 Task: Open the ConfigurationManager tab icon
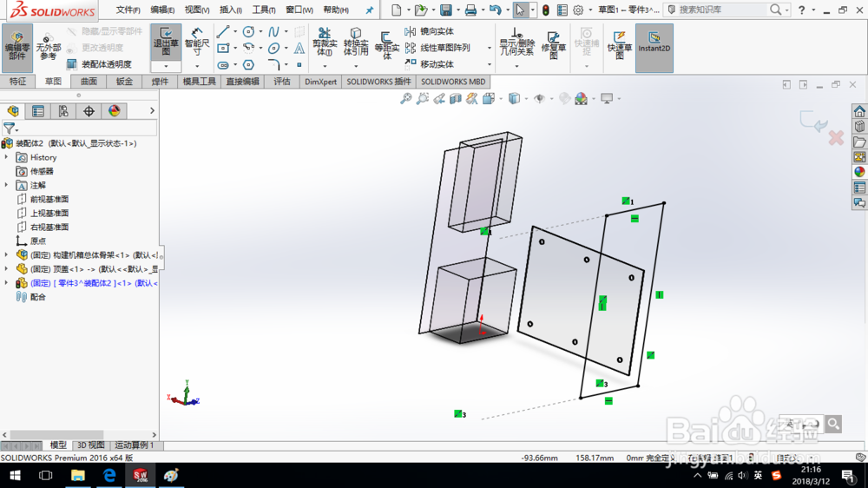point(63,111)
